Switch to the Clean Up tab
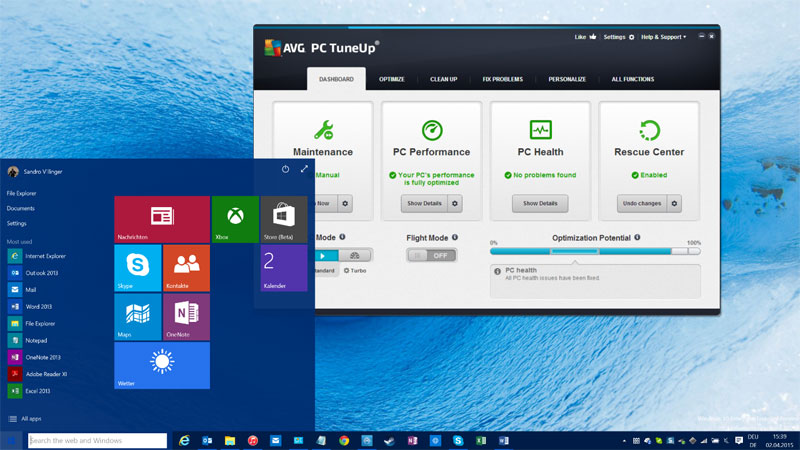Screen dimensions: 800x450 click(443, 79)
